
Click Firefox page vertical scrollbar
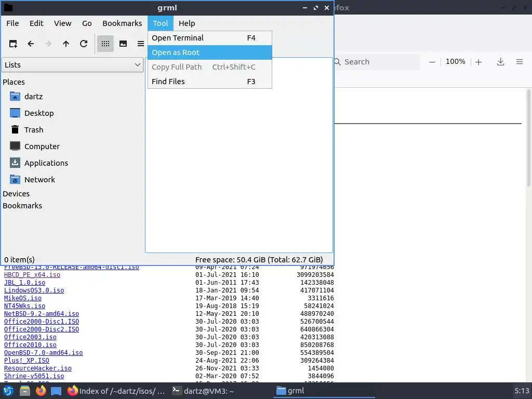528,138
